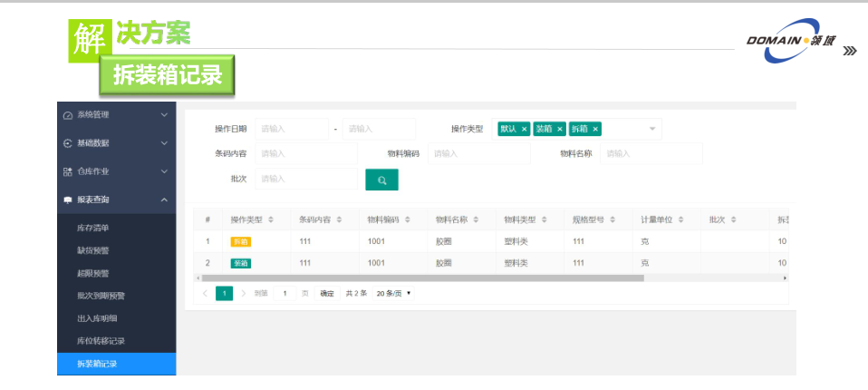Open the 20条/页 page size dropdown

pyautogui.click(x=393, y=293)
